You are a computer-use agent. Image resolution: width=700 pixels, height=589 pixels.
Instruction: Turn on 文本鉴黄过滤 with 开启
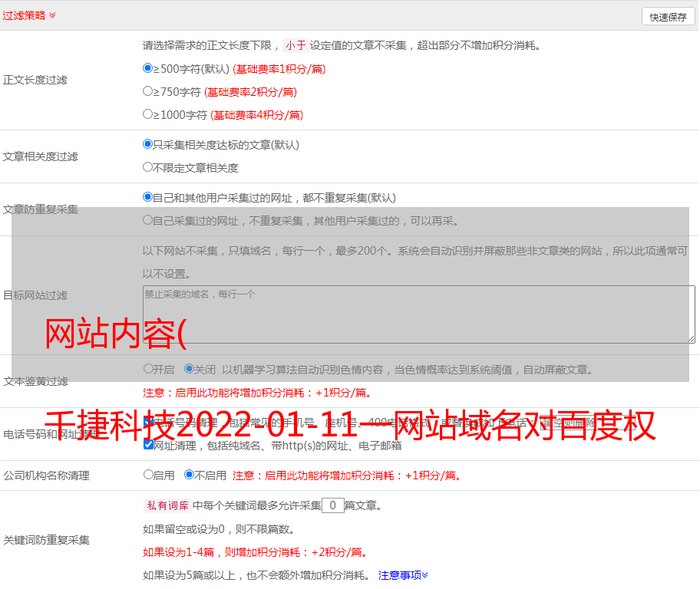[x=148, y=369]
